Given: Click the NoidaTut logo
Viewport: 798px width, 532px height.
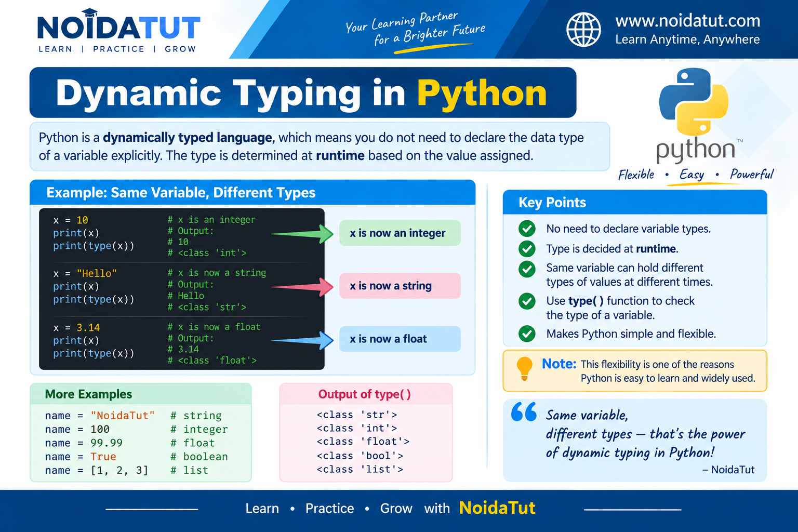Looking at the screenshot, I should click(118, 31).
